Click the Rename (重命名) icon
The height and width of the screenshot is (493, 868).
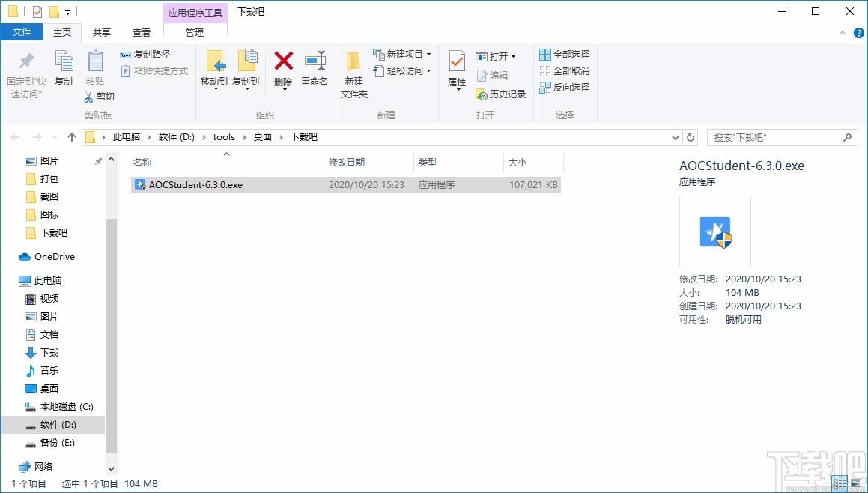coord(315,61)
